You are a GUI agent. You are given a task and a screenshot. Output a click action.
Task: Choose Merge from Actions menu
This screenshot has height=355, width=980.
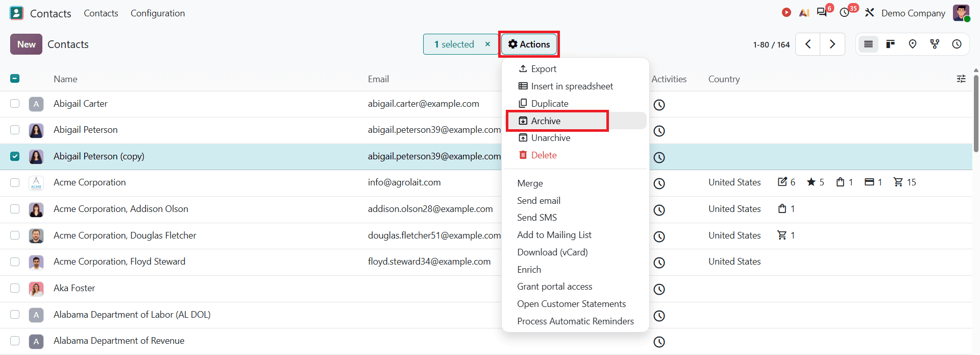point(575,183)
